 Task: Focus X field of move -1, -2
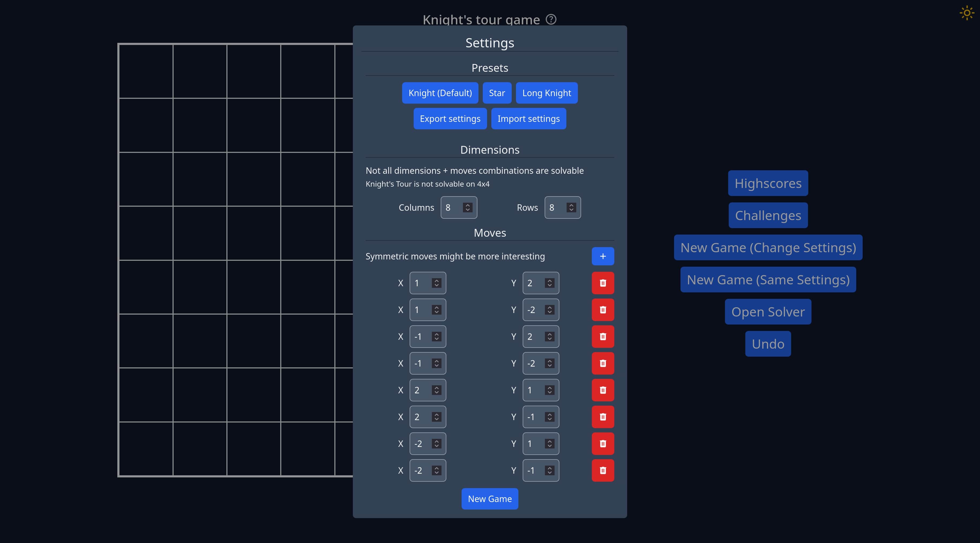pyautogui.click(x=428, y=363)
